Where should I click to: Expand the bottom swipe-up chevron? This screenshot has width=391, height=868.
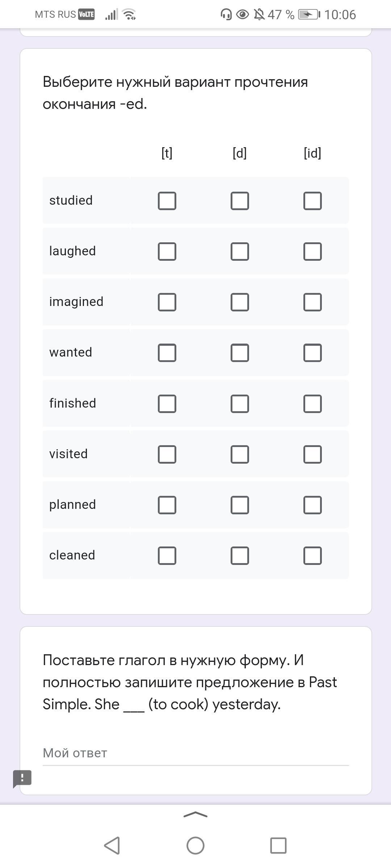point(195,814)
